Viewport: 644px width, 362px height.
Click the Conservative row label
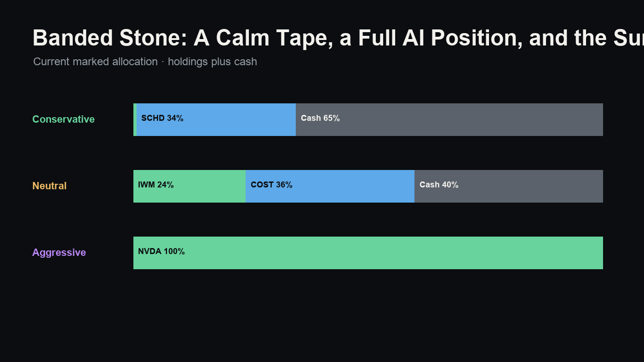[x=63, y=119]
